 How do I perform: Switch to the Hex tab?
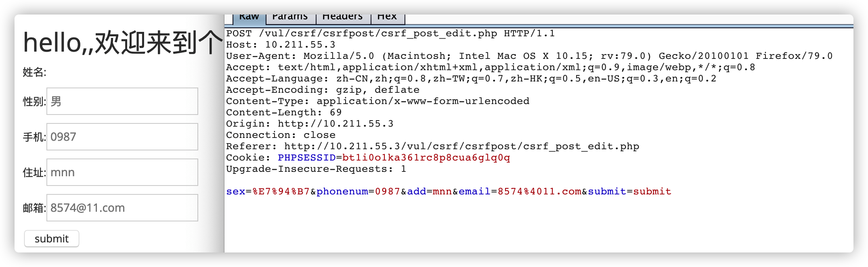387,18
